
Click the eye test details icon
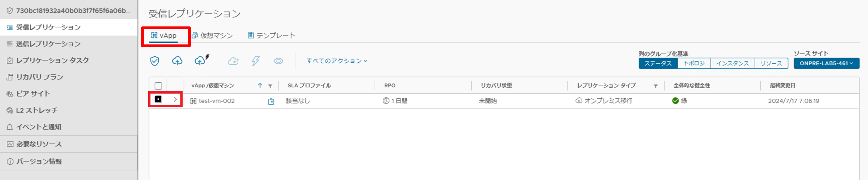click(x=278, y=61)
